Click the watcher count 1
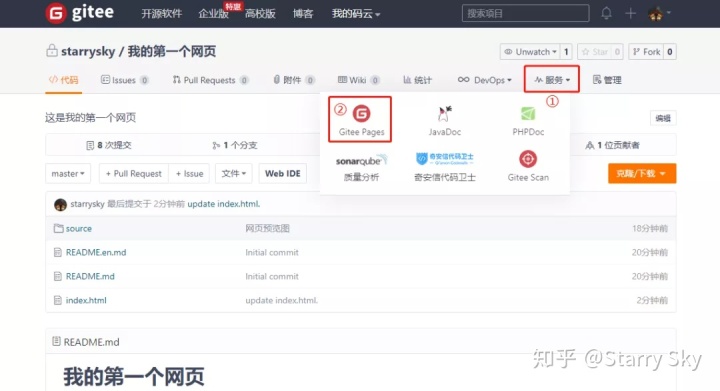Viewport: 720px width, 391px height. [x=566, y=52]
